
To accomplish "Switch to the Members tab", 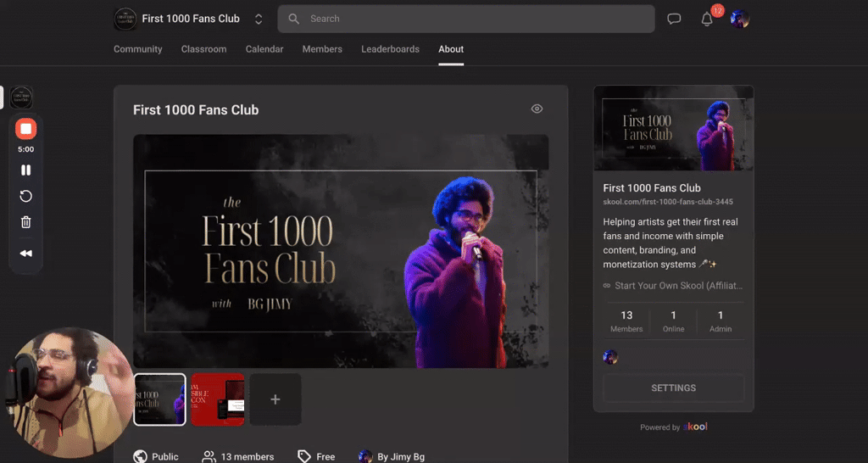I will (x=322, y=49).
